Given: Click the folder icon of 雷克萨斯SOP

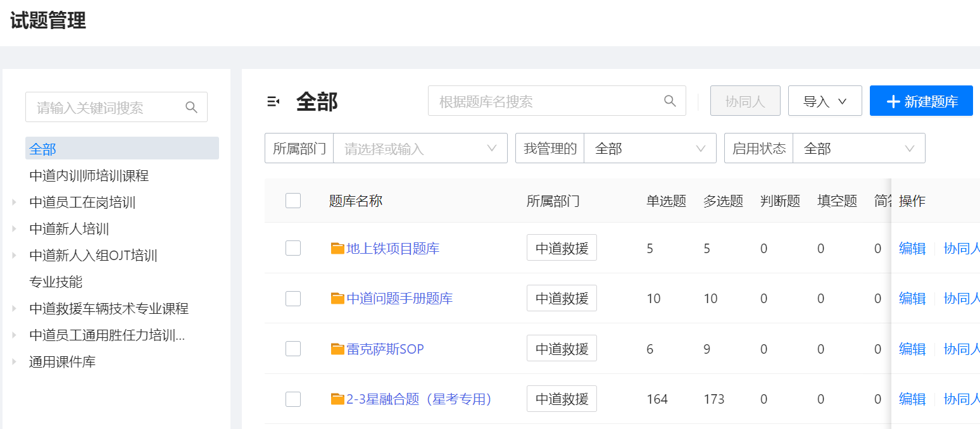Looking at the screenshot, I should (x=337, y=349).
